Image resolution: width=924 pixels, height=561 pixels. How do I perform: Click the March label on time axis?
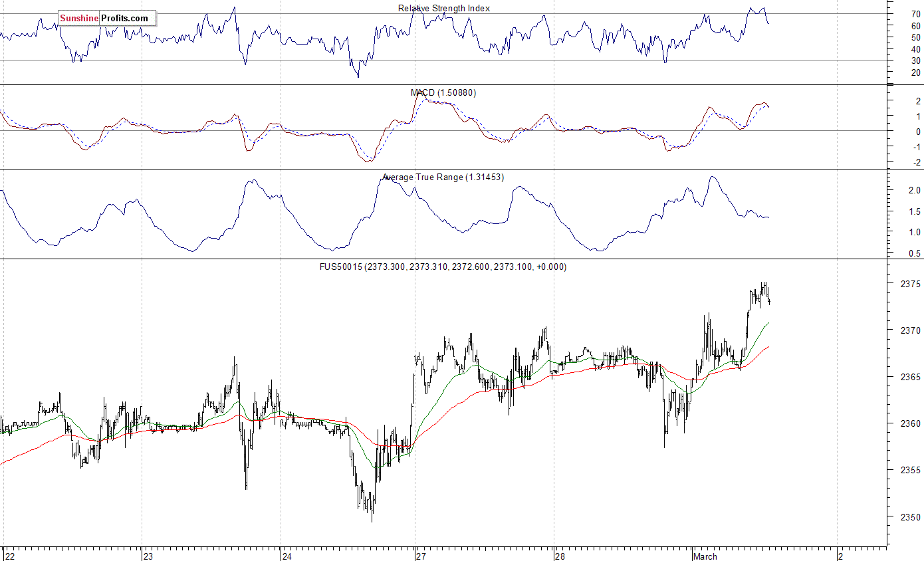(x=705, y=556)
